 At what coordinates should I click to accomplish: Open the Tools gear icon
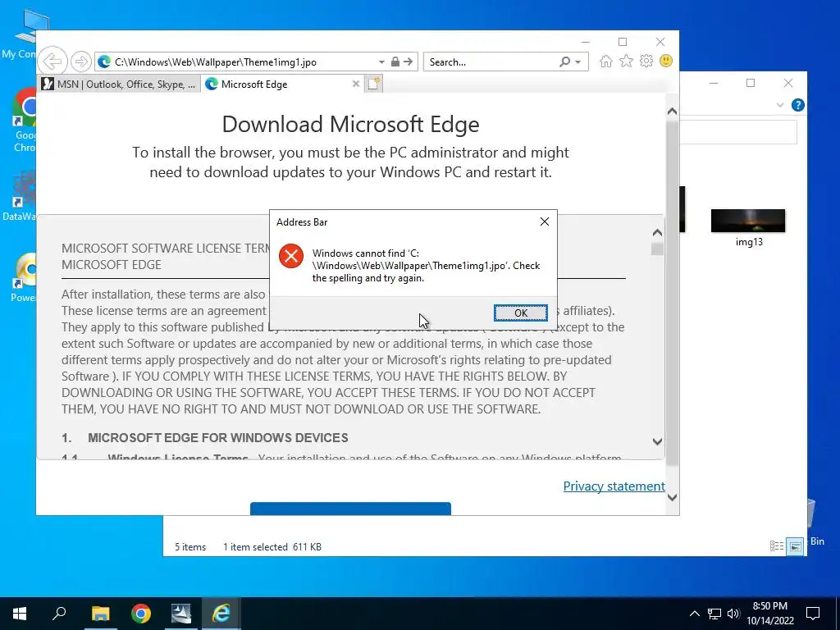[x=646, y=61]
